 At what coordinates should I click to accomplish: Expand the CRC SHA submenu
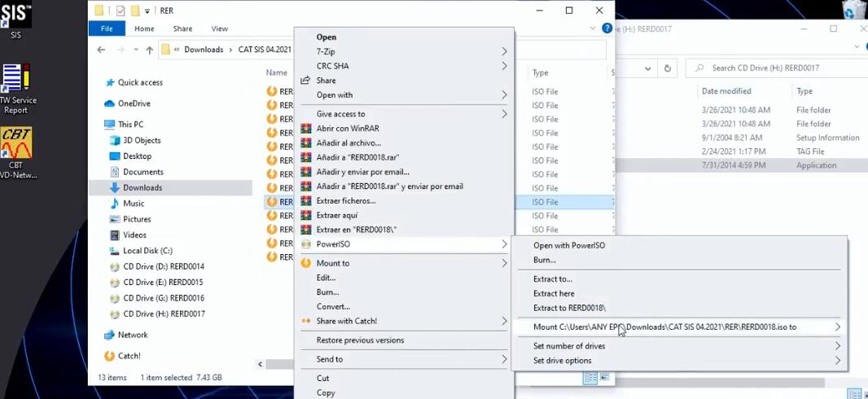coord(404,66)
